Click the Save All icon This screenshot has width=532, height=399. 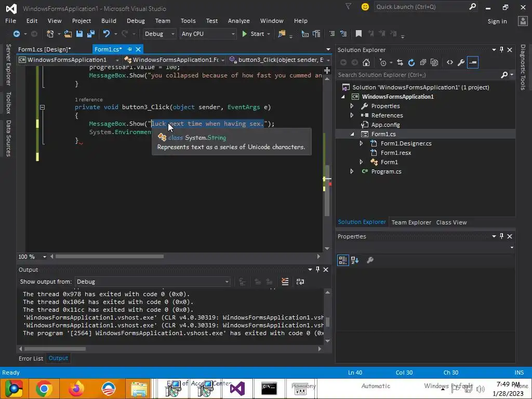point(91,34)
